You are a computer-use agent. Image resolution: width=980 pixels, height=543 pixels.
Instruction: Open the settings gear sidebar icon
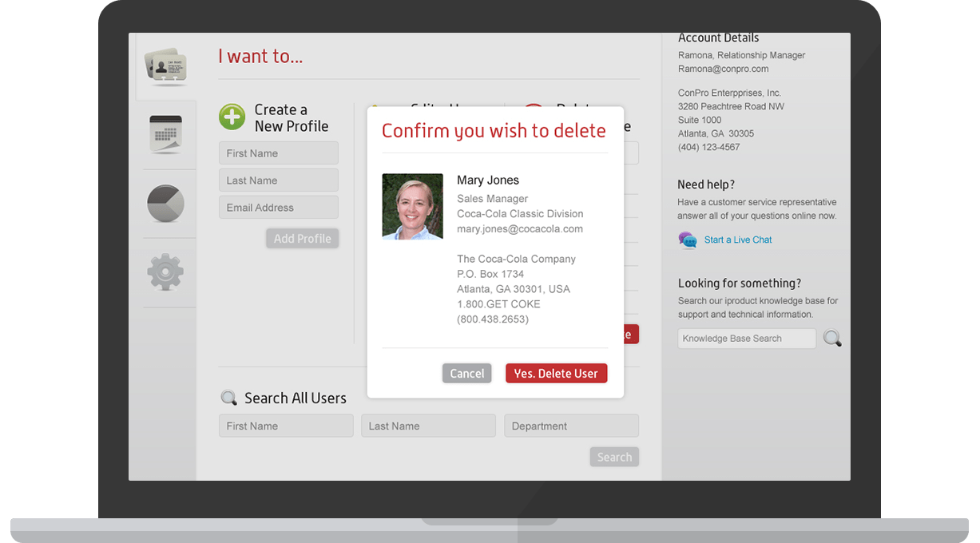click(x=165, y=272)
